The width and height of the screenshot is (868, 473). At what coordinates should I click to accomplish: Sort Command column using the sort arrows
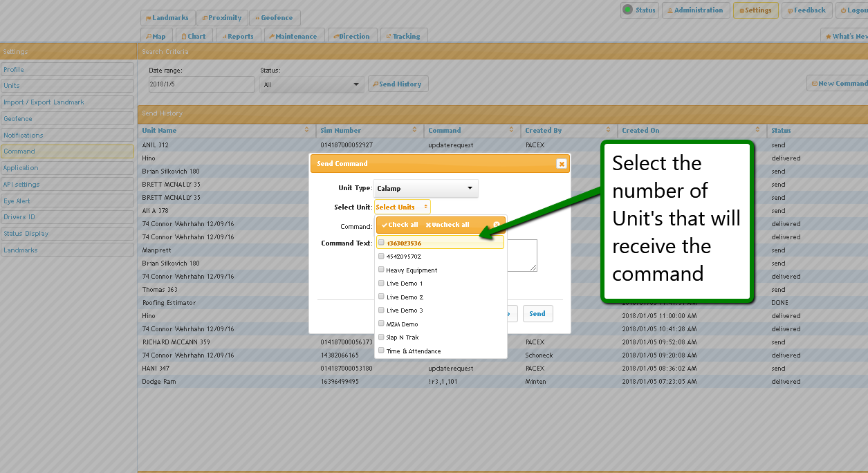point(511,130)
